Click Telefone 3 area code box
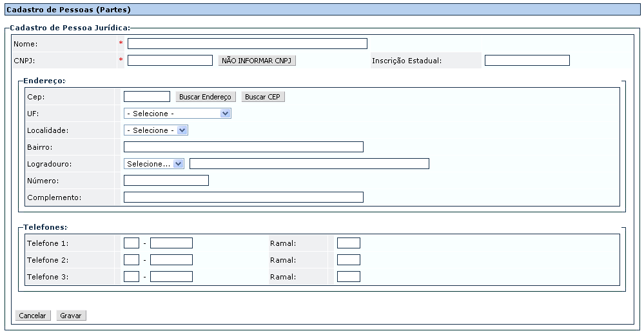Viewport: 644px width, 333px height. (x=132, y=277)
